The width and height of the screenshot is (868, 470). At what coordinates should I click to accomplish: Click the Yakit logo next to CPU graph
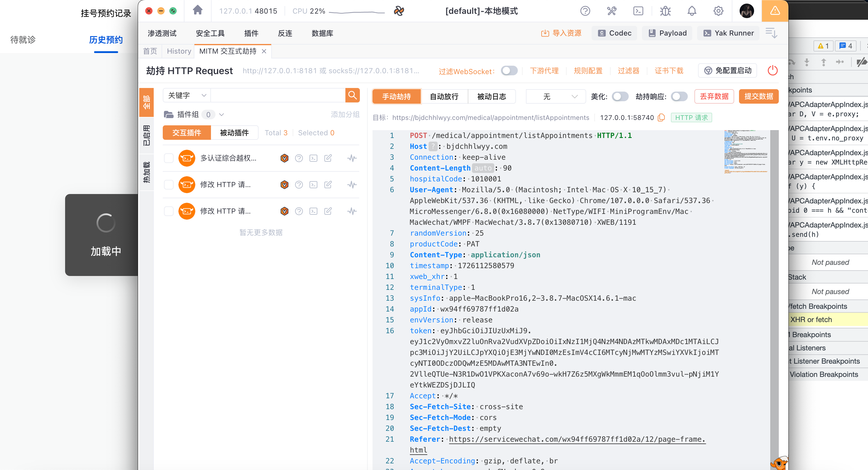399,11
